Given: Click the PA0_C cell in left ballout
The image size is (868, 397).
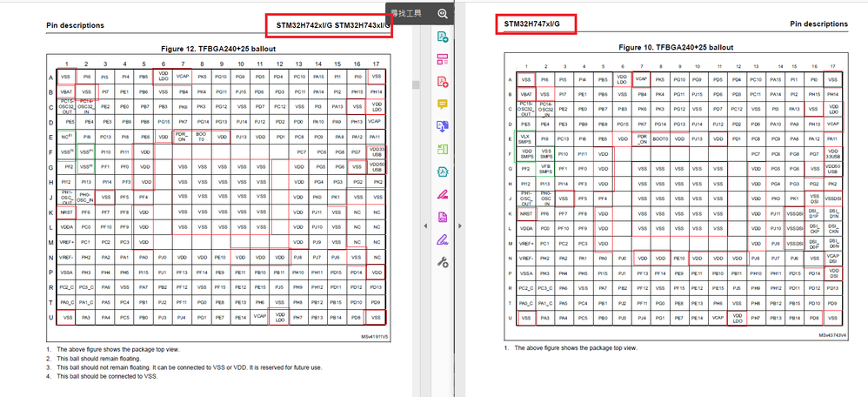Looking at the screenshot, I should (x=66, y=302).
